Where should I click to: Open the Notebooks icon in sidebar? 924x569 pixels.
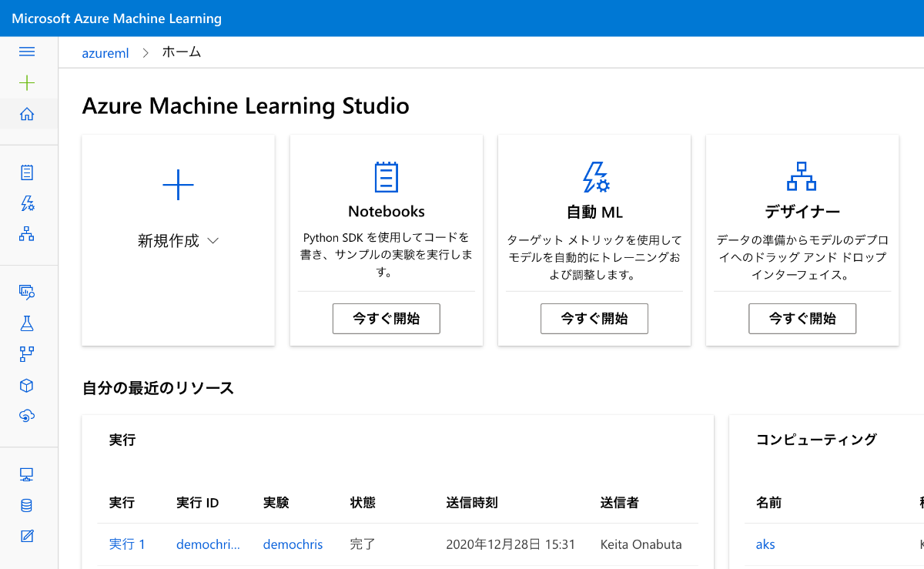(27, 172)
